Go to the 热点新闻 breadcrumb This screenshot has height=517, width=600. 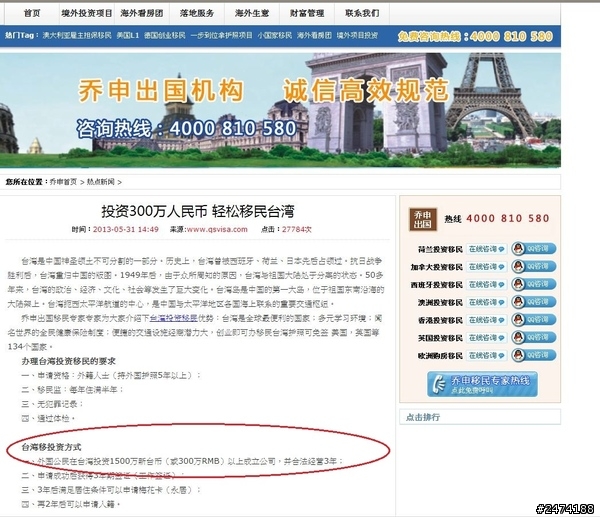click(x=101, y=182)
